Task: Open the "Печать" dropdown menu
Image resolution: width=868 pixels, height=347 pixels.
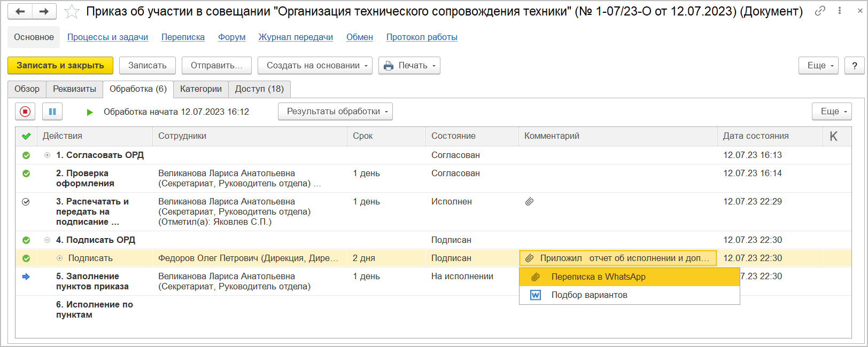Action: [409, 66]
